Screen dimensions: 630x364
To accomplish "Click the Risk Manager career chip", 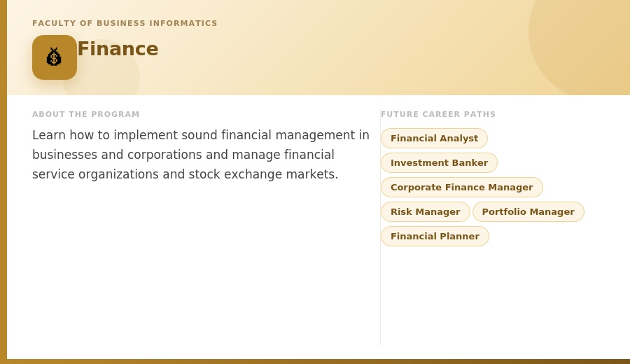I will click(x=425, y=211).
